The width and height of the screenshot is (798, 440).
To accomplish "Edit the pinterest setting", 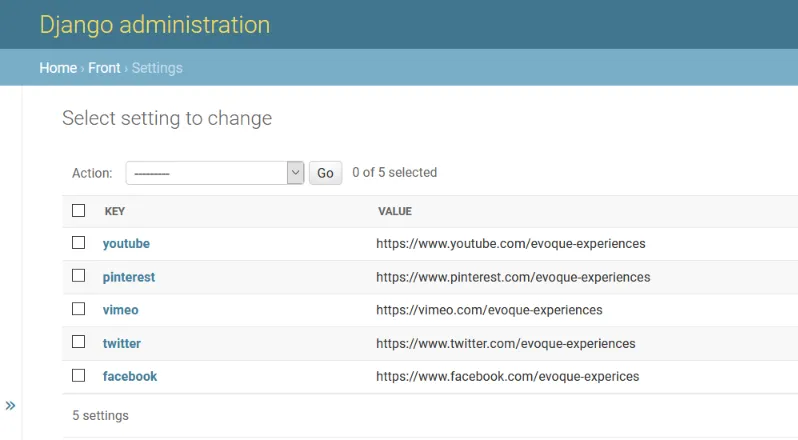I will click(x=129, y=277).
